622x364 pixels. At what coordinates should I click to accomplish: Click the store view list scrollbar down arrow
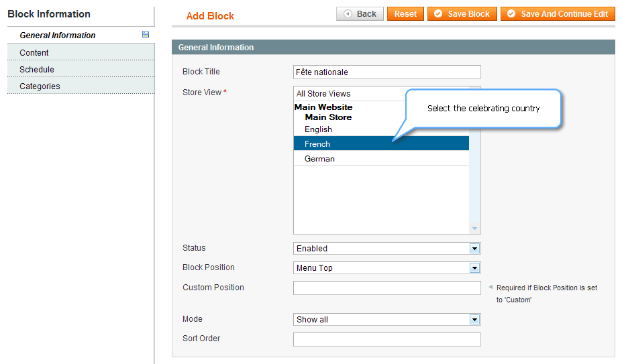(474, 229)
